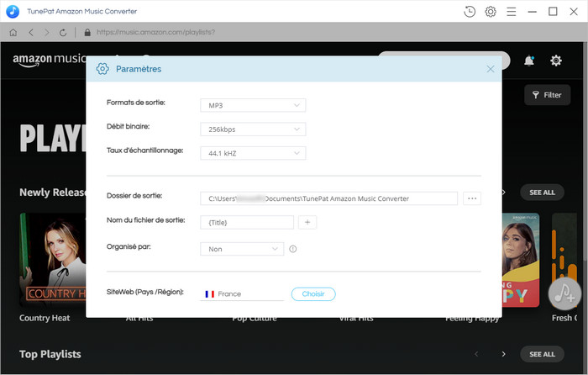
Task: Open the Débit binaire 256kbps dropdown
Action: coord(253,129)
